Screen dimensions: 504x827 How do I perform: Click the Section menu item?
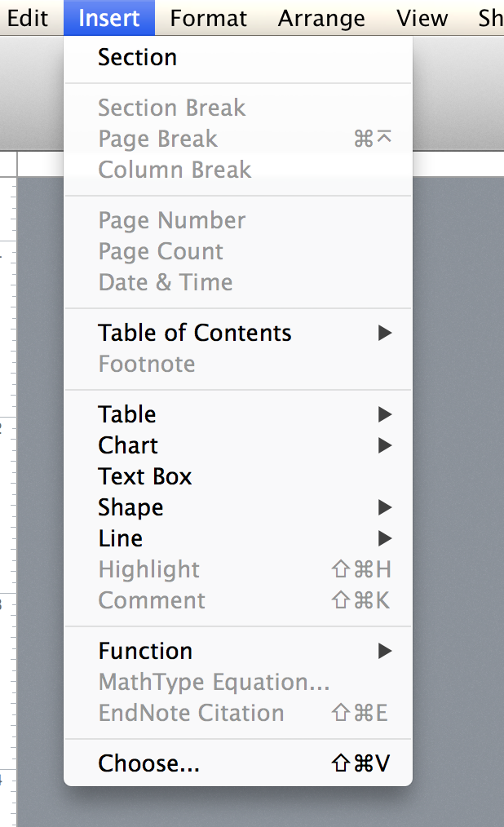click(137, 57)
